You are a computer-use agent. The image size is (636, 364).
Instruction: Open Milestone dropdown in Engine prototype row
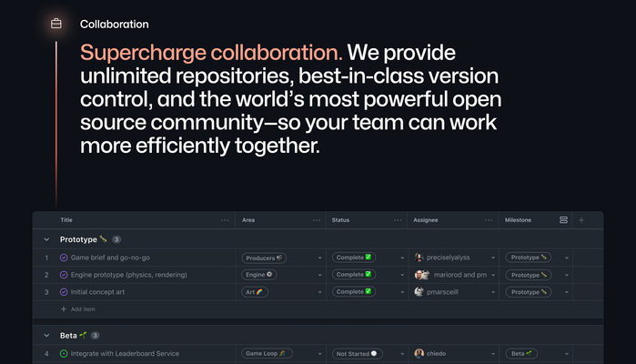tap(567, 275)
